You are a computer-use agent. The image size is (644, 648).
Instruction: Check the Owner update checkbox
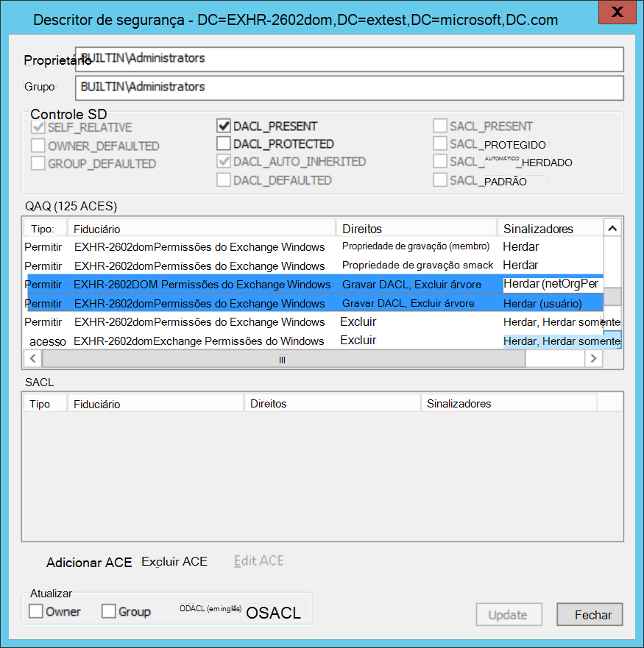(x=36, y=610)
